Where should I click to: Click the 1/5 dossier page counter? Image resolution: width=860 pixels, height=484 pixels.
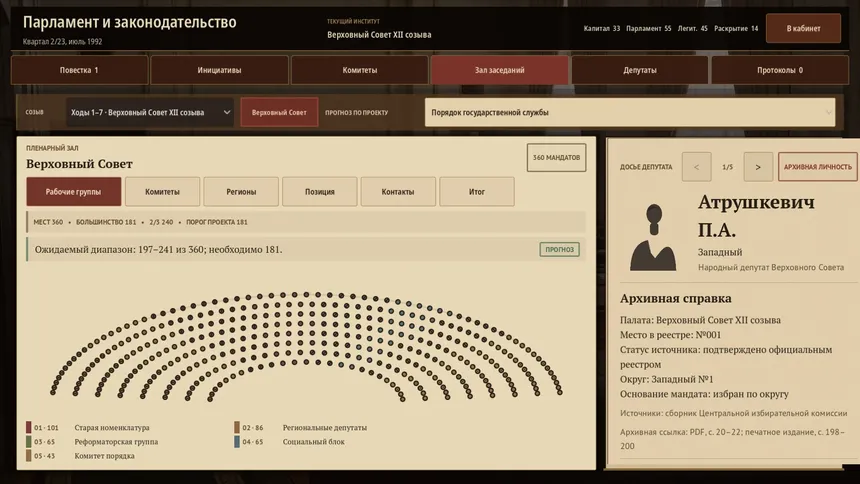(x=727, y=167)
